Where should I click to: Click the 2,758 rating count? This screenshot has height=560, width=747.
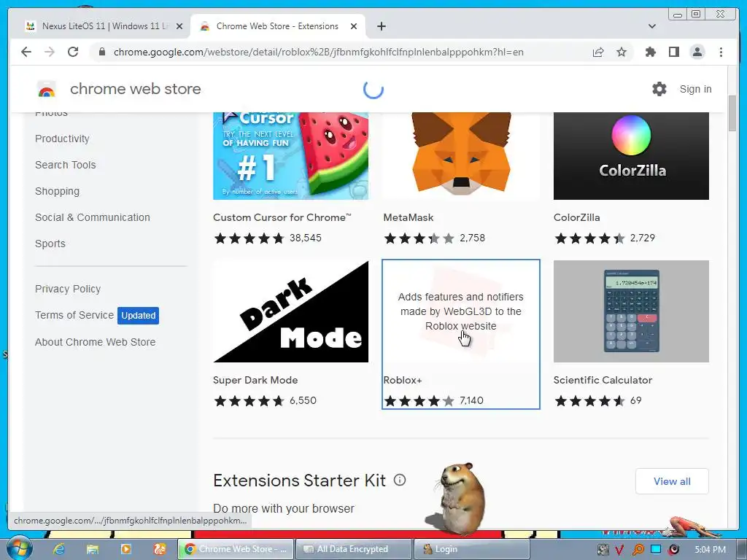coord(472,238)
